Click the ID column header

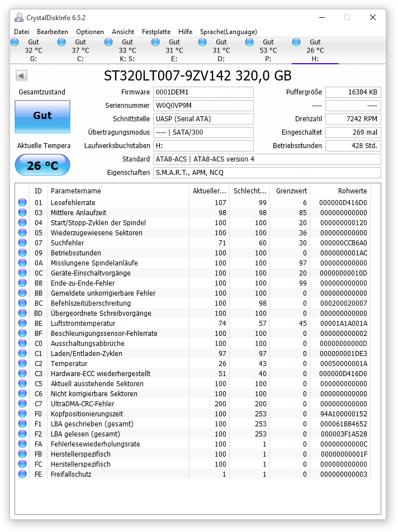(39, 191)
